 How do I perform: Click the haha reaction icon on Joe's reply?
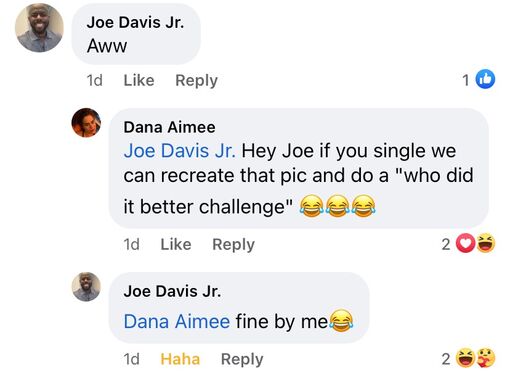click(465, 358)
